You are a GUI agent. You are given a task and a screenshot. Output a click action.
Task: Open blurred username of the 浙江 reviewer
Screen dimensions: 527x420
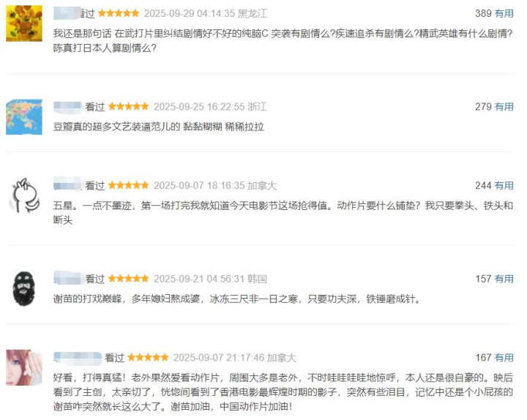(67, 107)
